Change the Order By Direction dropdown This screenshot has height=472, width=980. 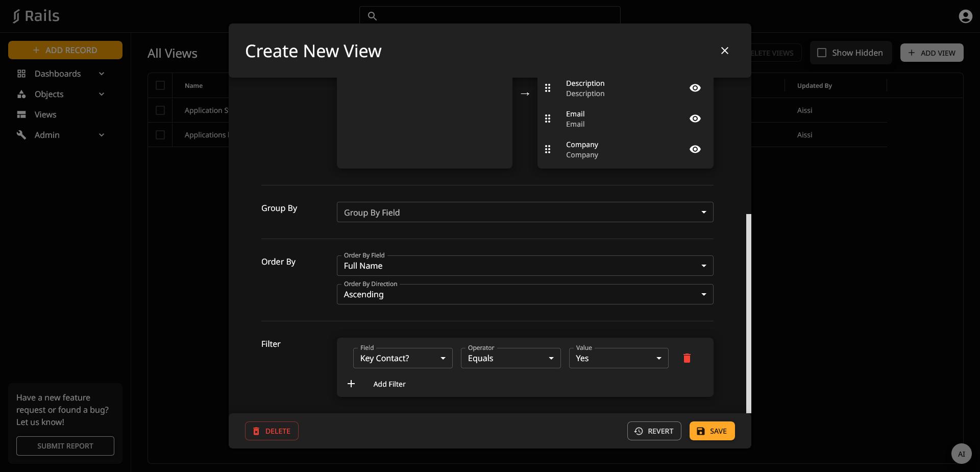[x=525, y=294]
